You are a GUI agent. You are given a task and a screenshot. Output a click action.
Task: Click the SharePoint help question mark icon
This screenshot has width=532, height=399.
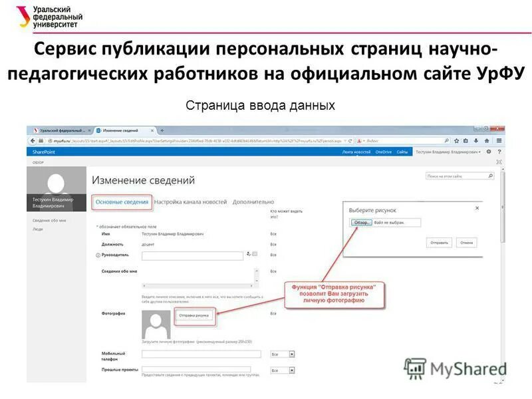click(x=499, y=152)
